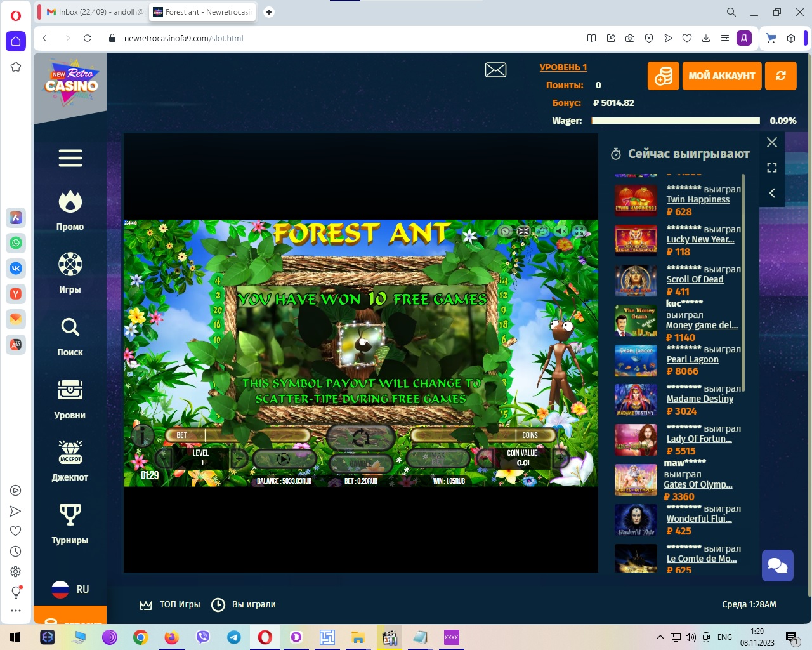The width and height of the screenshot is (812, 650).
Task: Decrease the coin value
Action: (x=485, y=458)
